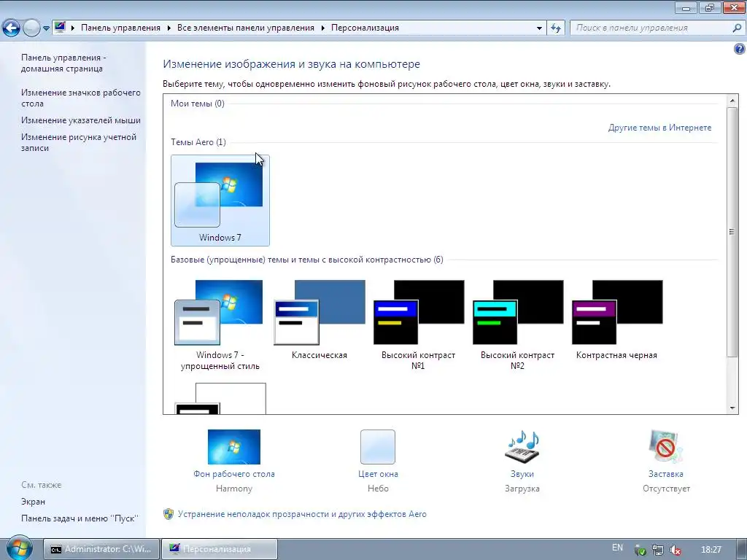747x560 pixels.
Task: Open the Screensaver (Заставка) icon
Action: [x=665, y=447]
